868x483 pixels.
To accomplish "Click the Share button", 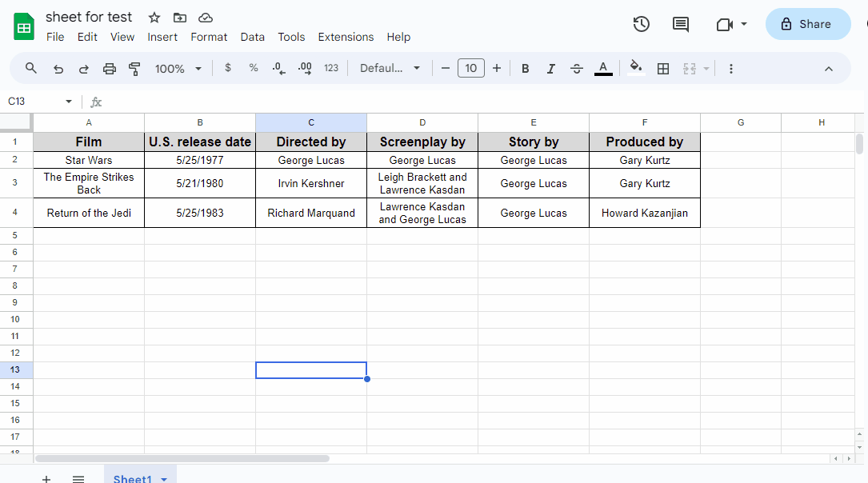I will click(808, 24).
